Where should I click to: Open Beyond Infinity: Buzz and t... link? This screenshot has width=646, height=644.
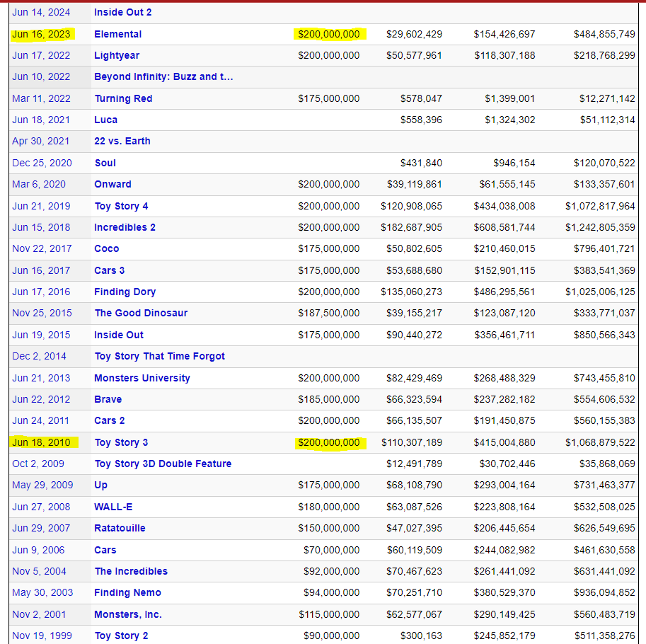[163, 77]
